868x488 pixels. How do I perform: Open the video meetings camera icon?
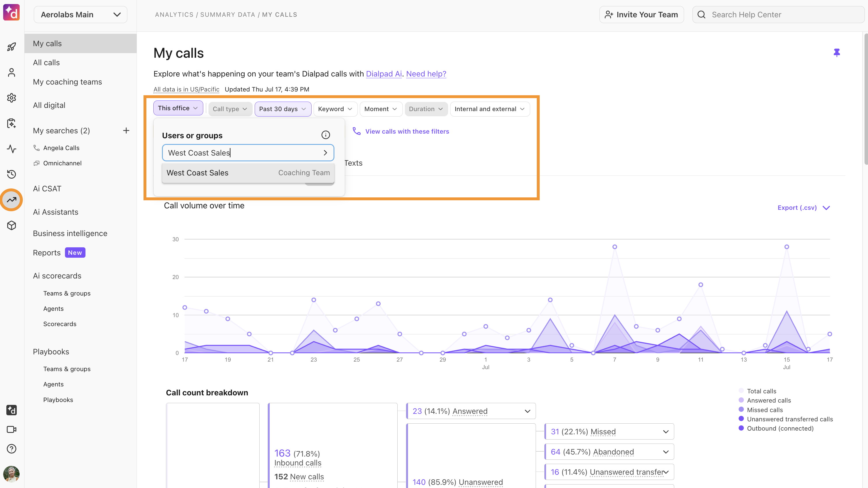12,429
